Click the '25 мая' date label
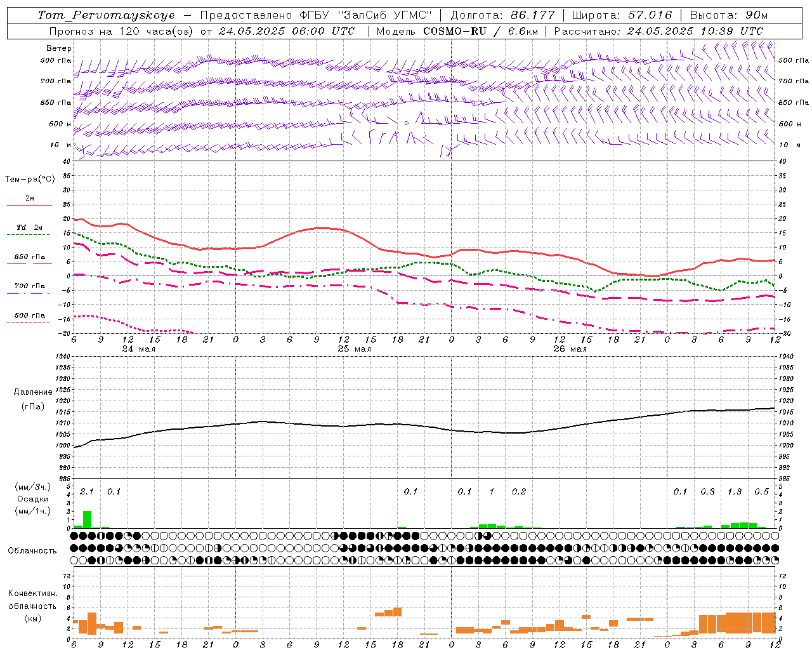The image size is (812, 650). coord(355,349)
